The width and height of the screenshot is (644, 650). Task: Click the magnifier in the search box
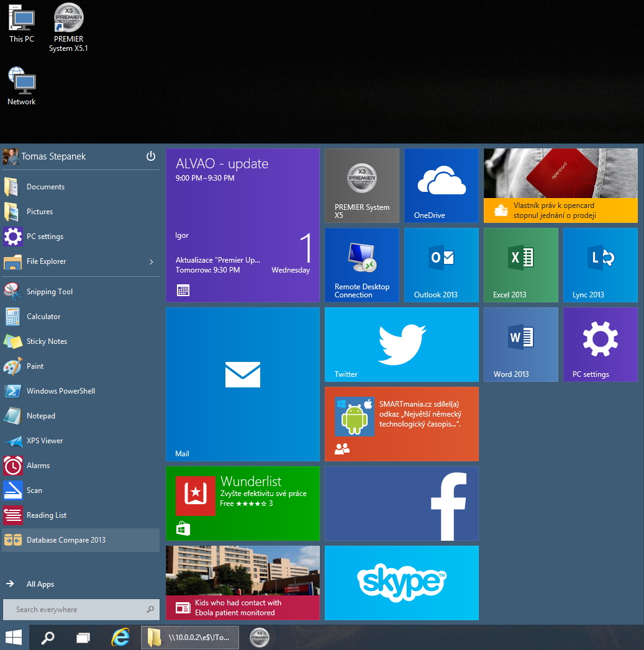coord(150,610)
